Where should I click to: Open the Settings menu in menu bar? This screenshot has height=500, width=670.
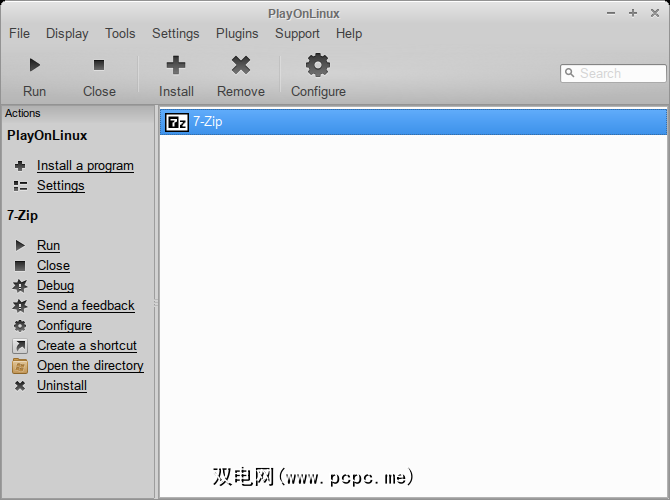[x=176, y=33]
